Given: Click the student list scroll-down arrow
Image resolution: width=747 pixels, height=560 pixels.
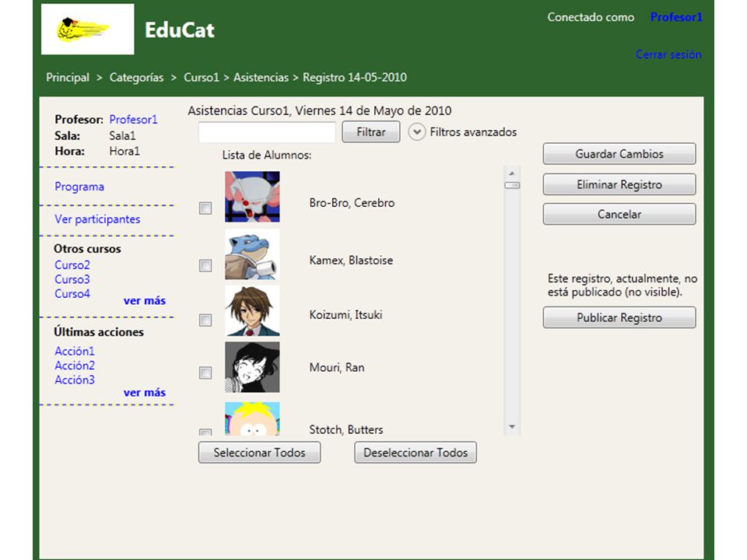Looking at the screenshot, I should [512, 427].
